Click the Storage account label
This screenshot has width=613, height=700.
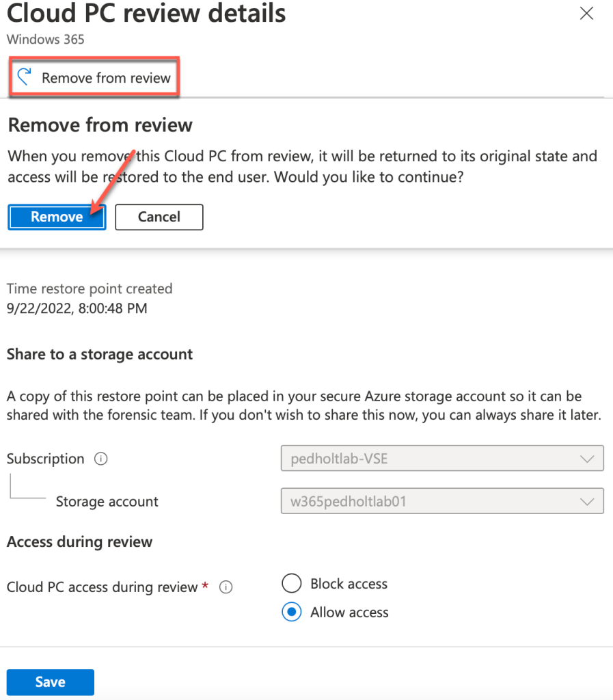coord(107,501)
